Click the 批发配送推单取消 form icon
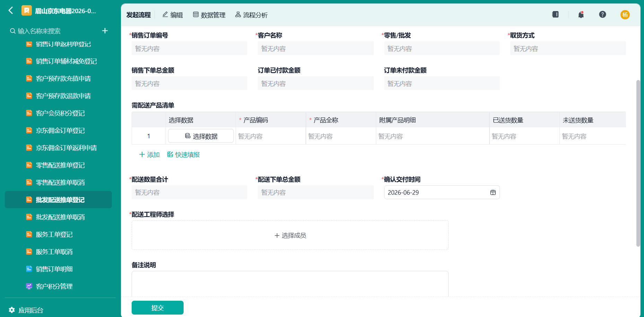Image resolution: width=644 pixels, height=317 pixels. [29, 217]
